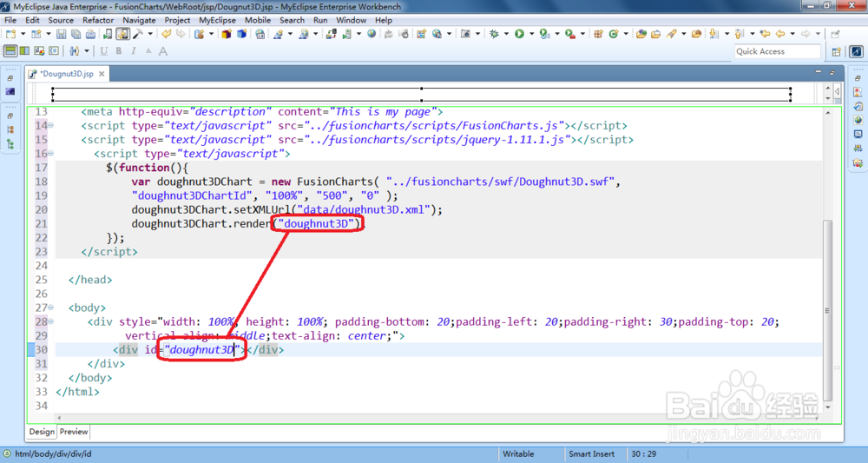Click the 30 : 29 cursor position
Screen dimensions: 868x463
point(644,453)
